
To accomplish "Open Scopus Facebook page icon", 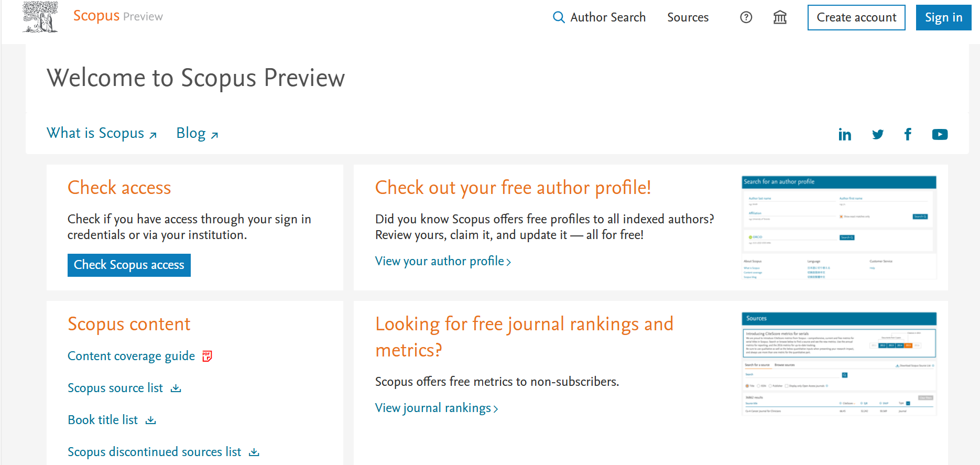I will 908,135.
